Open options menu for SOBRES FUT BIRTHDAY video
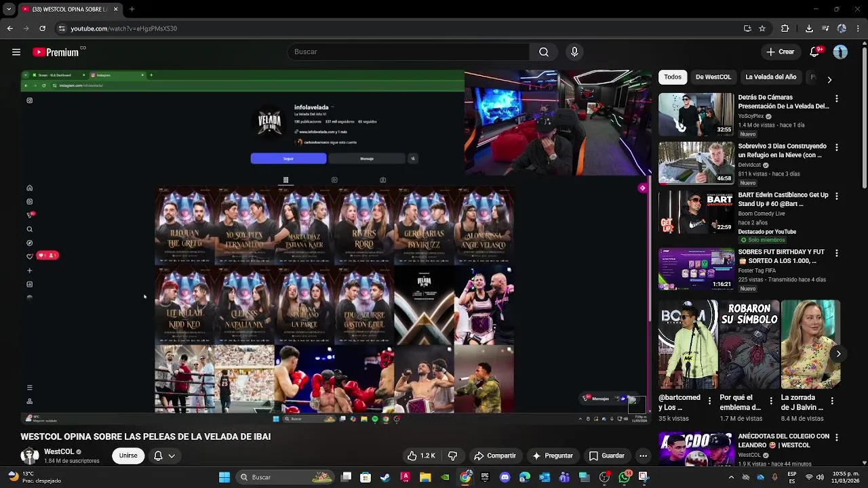The image size is (868, 488). pyautogui.click(x=836, y=253)
